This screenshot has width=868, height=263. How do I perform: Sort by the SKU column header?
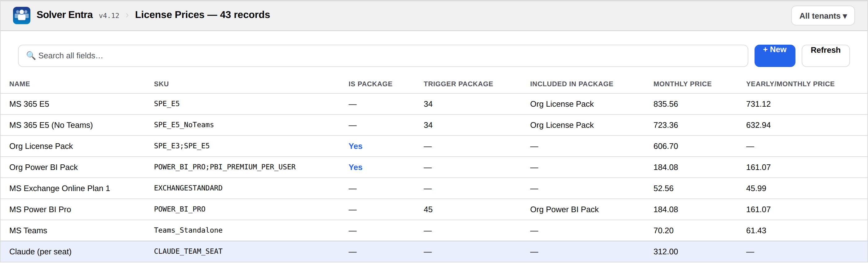[161, 84]
